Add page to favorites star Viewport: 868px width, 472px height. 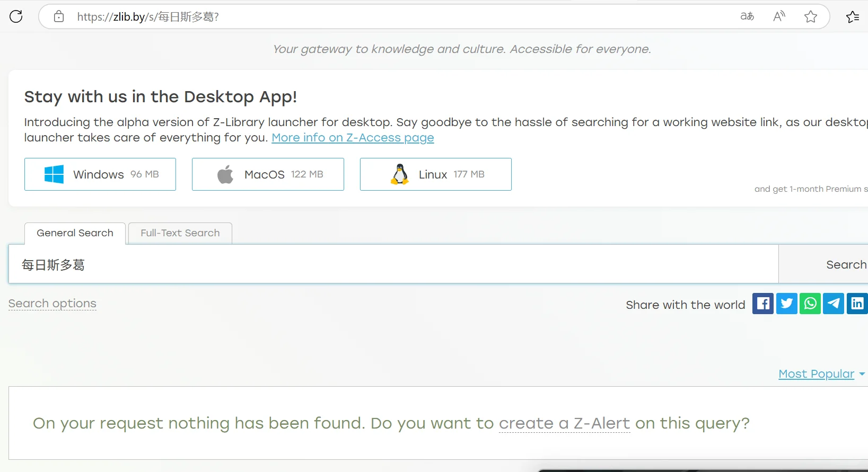(811, 16)
